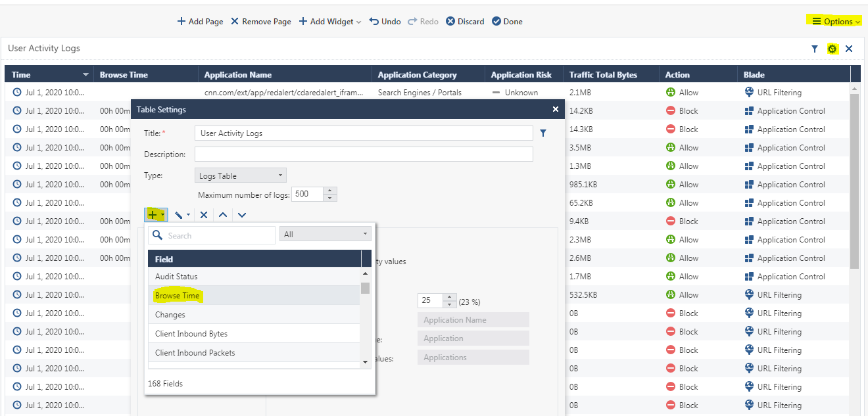Viewport: 868px width, 416px height.
Task: Select Browse Time from the field list
Action: point(178,296)
